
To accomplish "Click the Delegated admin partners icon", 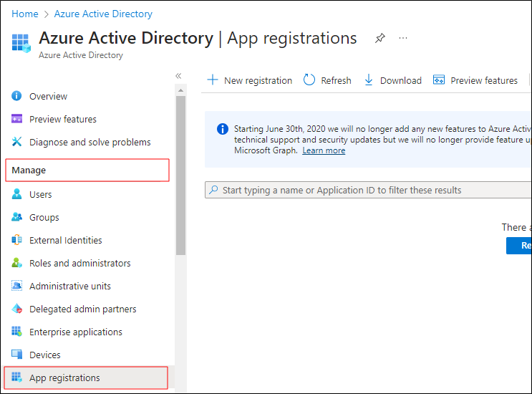I will click(x=16, y=309).
